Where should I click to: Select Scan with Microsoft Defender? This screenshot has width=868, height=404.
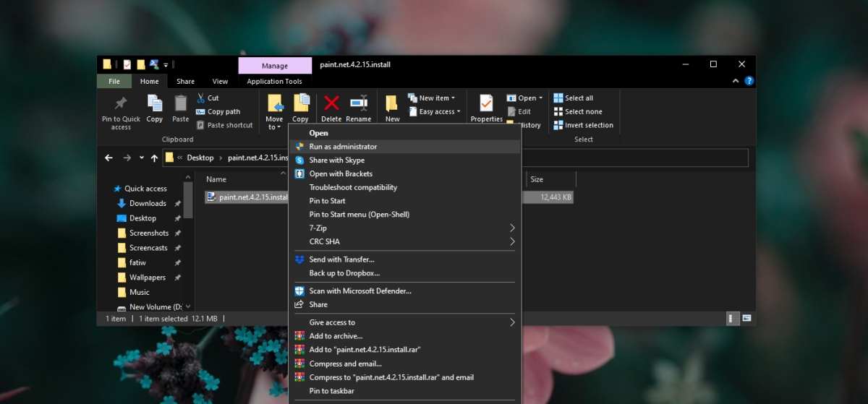pos(360,291)
